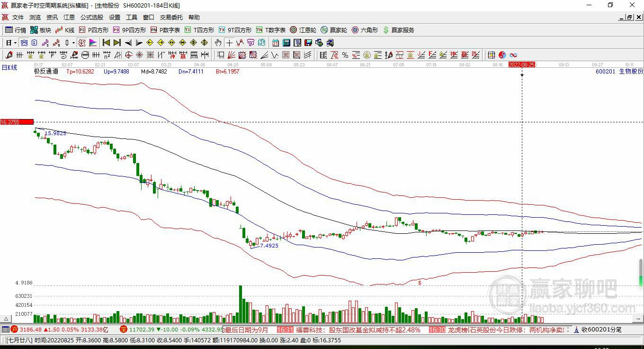This screenshot has height=349, width=644.
Task: Open the 行情 quotes view
Action: [16, 30]
